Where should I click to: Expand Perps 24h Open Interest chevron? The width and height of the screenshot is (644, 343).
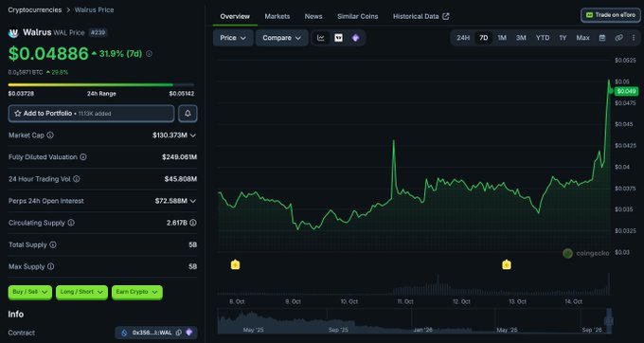193,201
